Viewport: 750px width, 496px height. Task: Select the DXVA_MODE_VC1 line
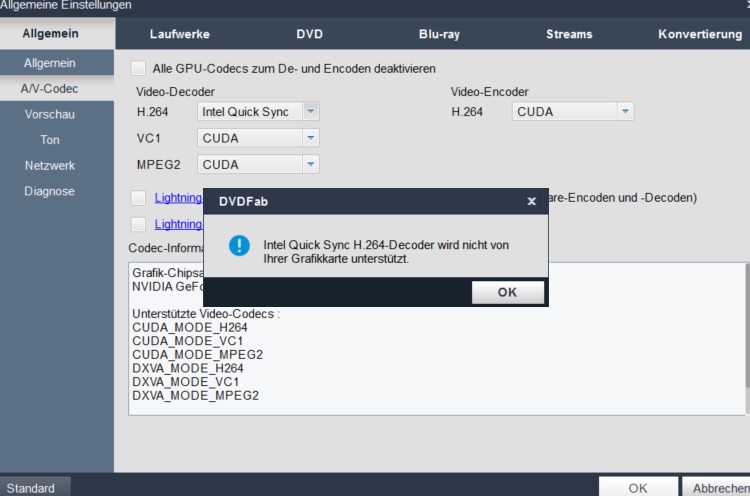(186, 382)
